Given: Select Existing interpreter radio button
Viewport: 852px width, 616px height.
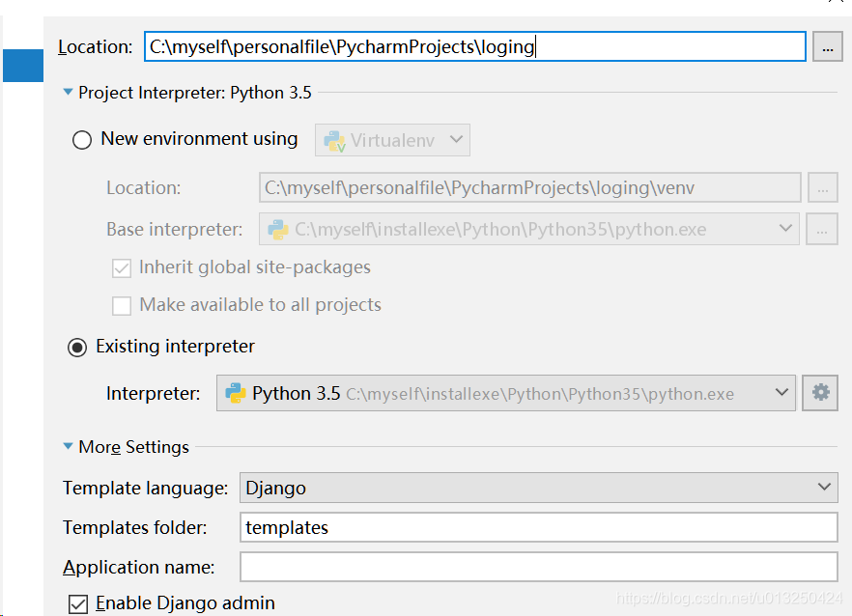Looking at the screenshot, I should click(77, 348).
